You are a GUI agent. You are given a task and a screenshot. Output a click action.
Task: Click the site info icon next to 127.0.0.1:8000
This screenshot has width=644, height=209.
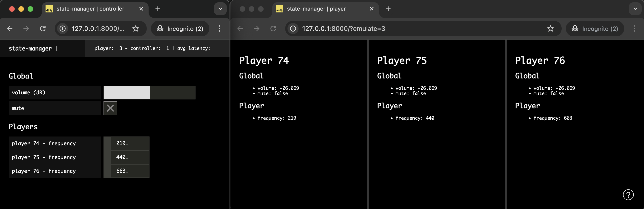click(x=62, y=29)
